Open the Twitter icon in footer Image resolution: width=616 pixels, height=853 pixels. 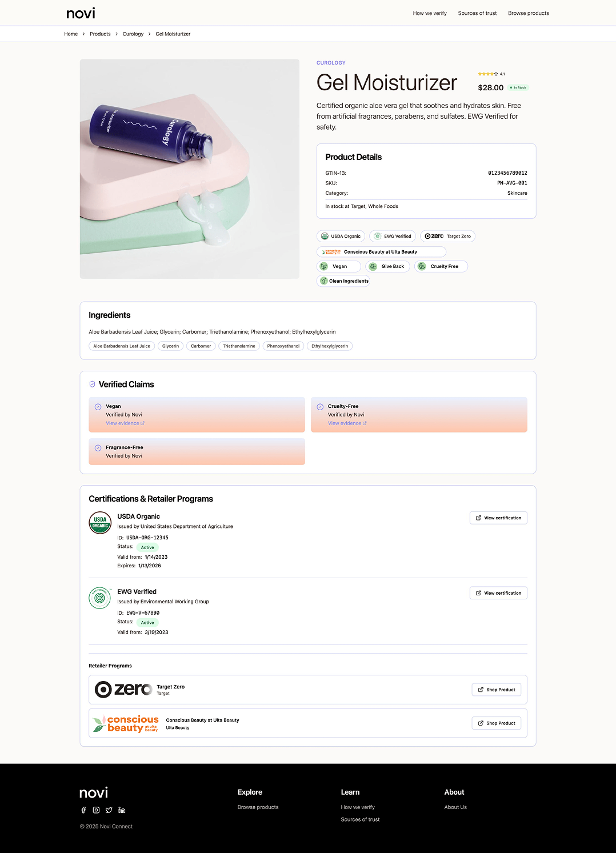coord(109,810)
